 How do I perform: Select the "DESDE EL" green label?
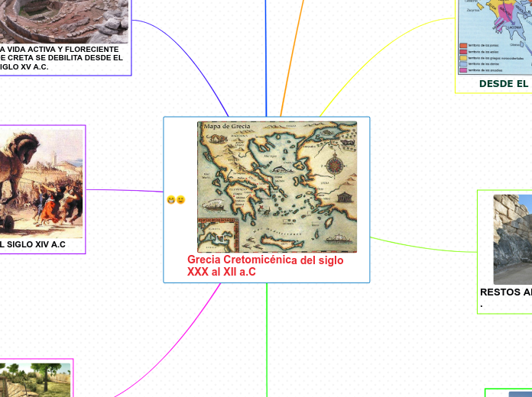pos(504,84)
